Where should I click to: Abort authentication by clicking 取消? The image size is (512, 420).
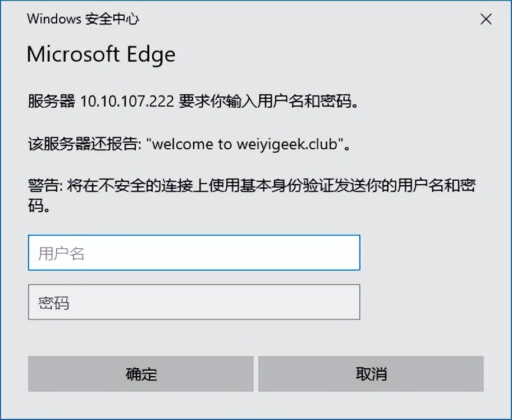click(x=370, y=374)
